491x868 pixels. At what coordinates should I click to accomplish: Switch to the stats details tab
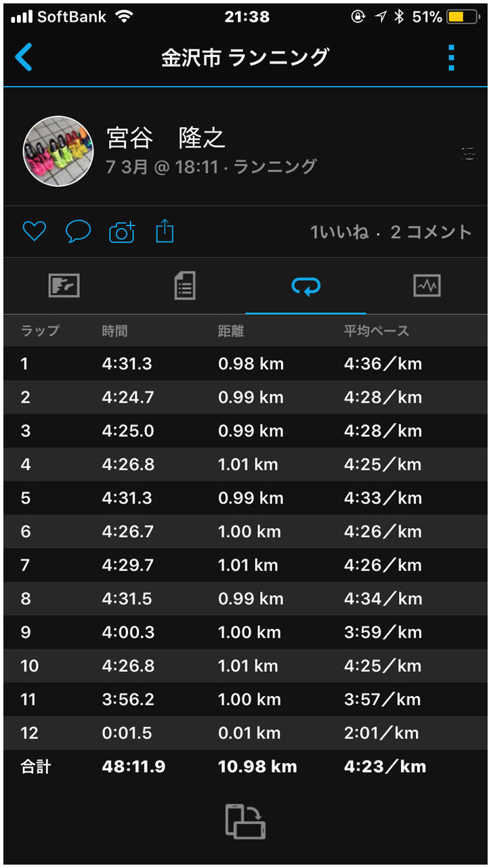(x=184, y=286)
